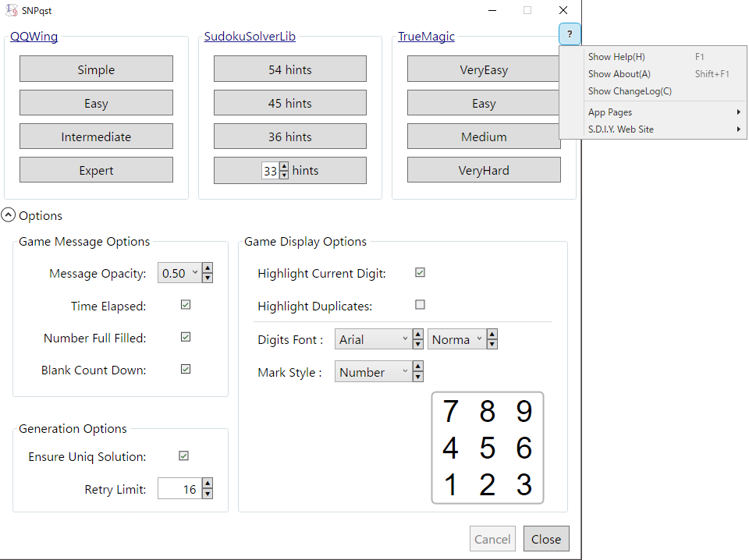Close the SNPqst window
The image size is (749, 560).
[563, 10]
